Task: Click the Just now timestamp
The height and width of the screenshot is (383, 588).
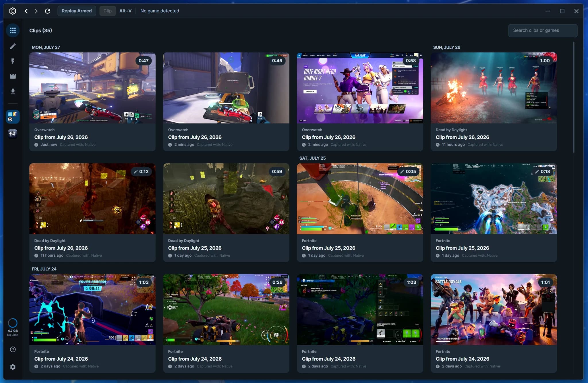Action: click(49, 145)
